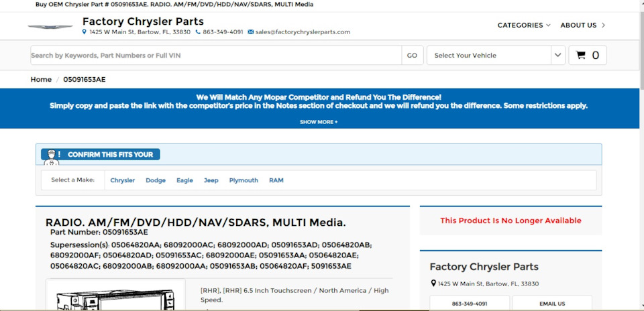Click the header phone number 863-349-4091
The image size is (644, 311).
223,32
